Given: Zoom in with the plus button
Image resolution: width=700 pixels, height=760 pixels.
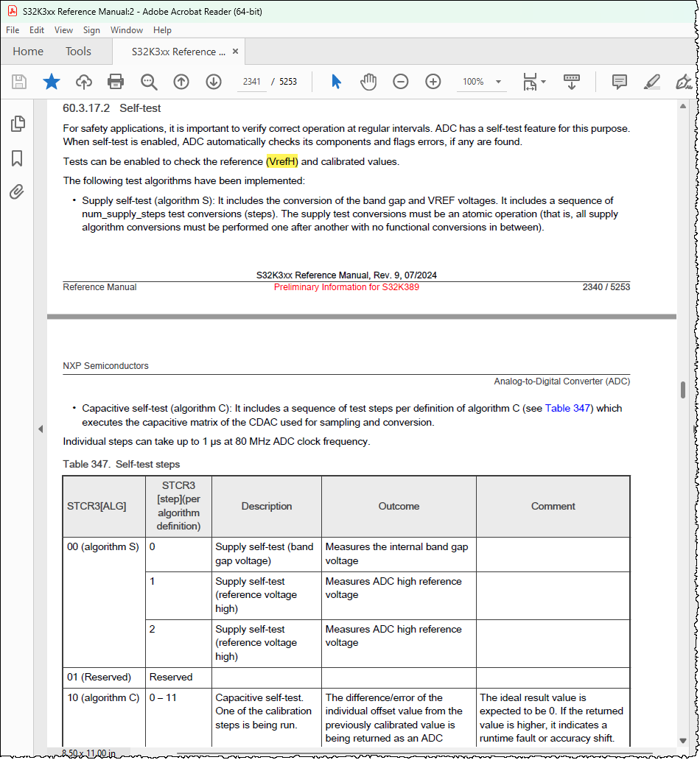Looking at the screenshot, I should [433, 82].
